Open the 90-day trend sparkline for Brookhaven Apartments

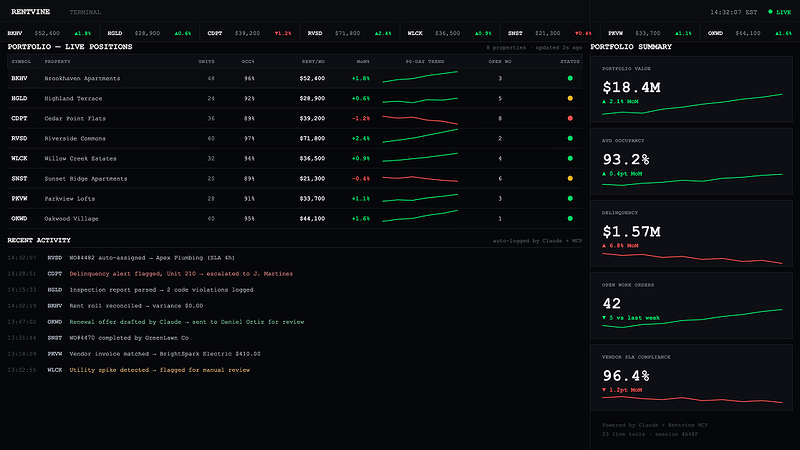pos(420,77)
